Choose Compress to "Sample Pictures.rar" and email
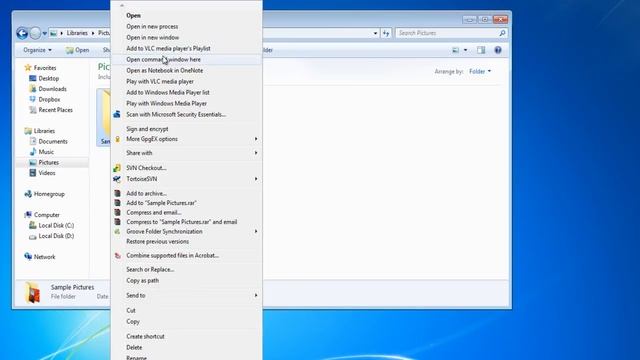The image size is (640, 360). (x=187, y=222)
